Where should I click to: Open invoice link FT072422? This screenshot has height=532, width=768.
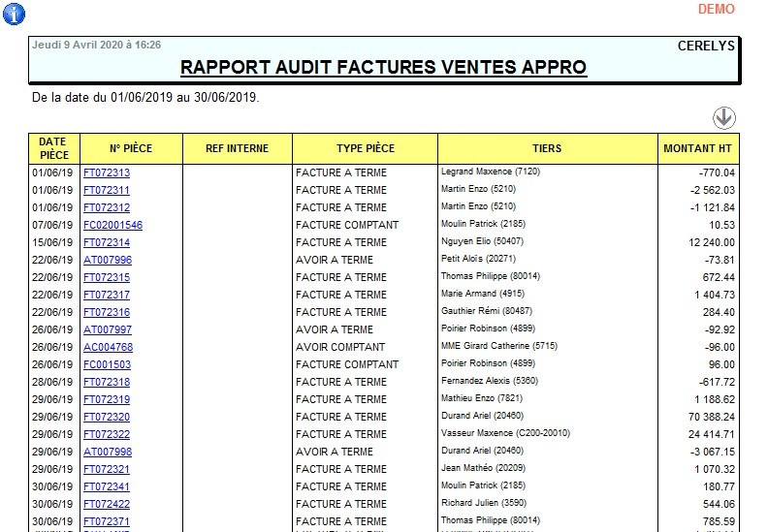pyautogui.click(x=107, y=504)
